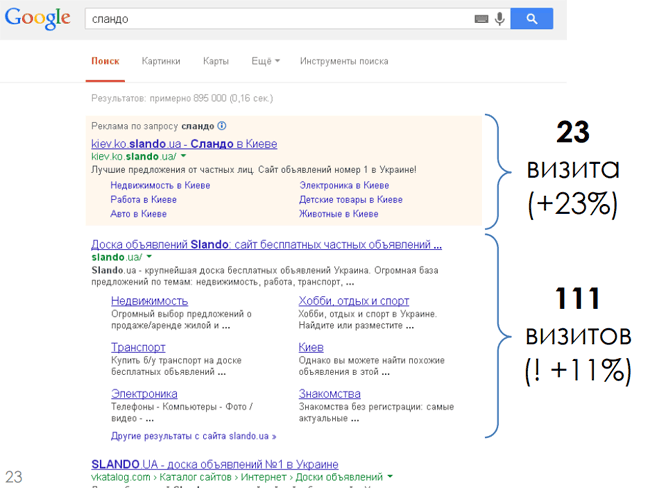Visit the Транспорт sitelink

pyautogui.click(x=138, y=347)
